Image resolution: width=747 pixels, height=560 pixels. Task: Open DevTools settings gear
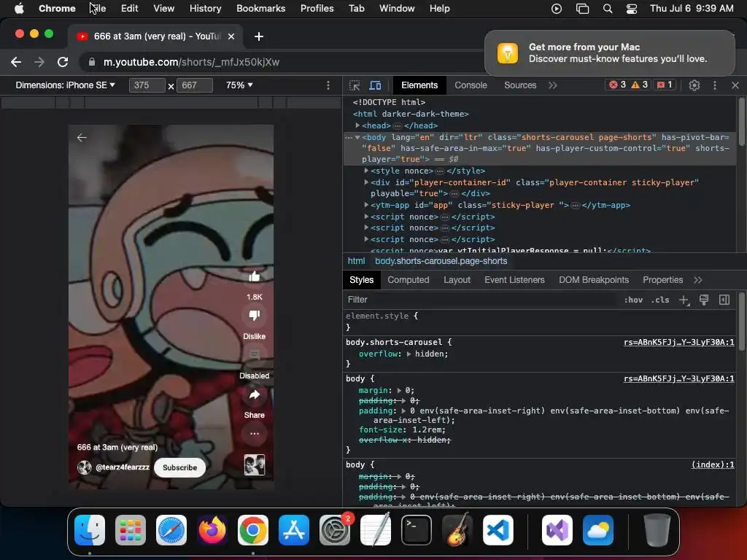pos(694,85)
